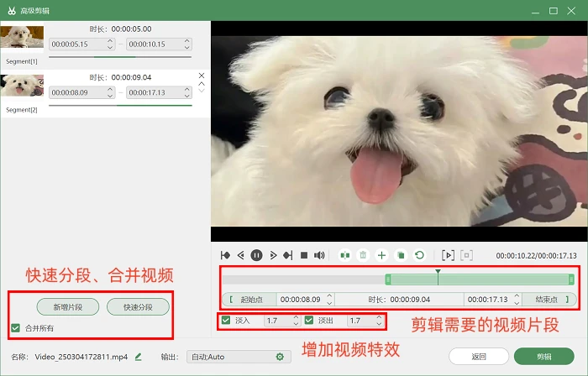The image size is (588, 376).
Task: Uncheck the 合并所有 checkbox
Action: coord(15,328)
